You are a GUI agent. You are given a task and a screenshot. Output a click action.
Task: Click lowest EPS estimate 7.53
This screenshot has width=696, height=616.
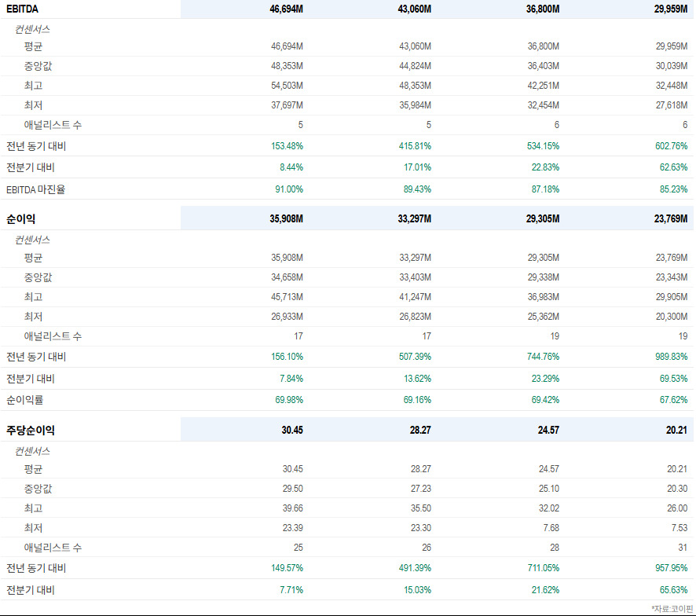tap(680, 528)
